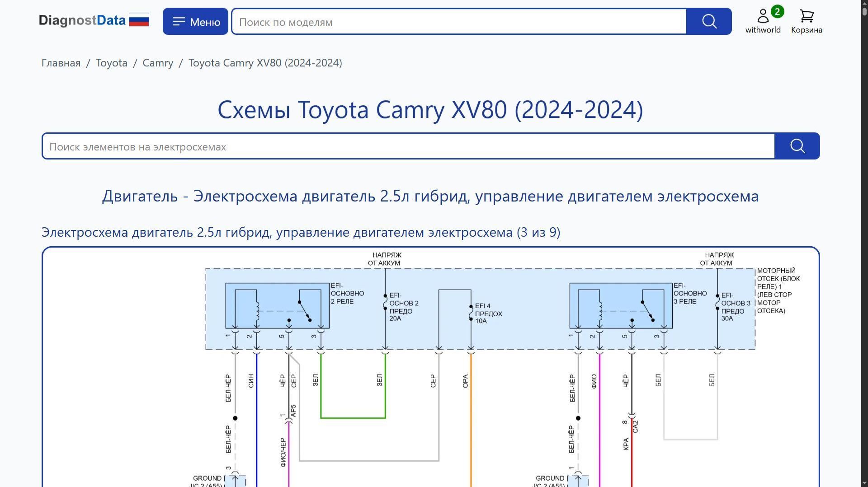
Task: Click the СИН blue wire label
Action: point(251,381)
